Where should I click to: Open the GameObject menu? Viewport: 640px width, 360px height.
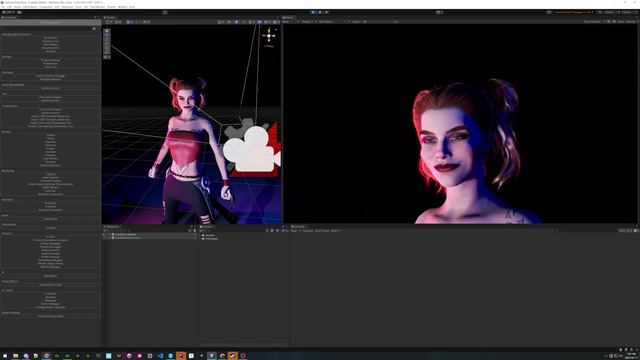(x=30, y=7)
